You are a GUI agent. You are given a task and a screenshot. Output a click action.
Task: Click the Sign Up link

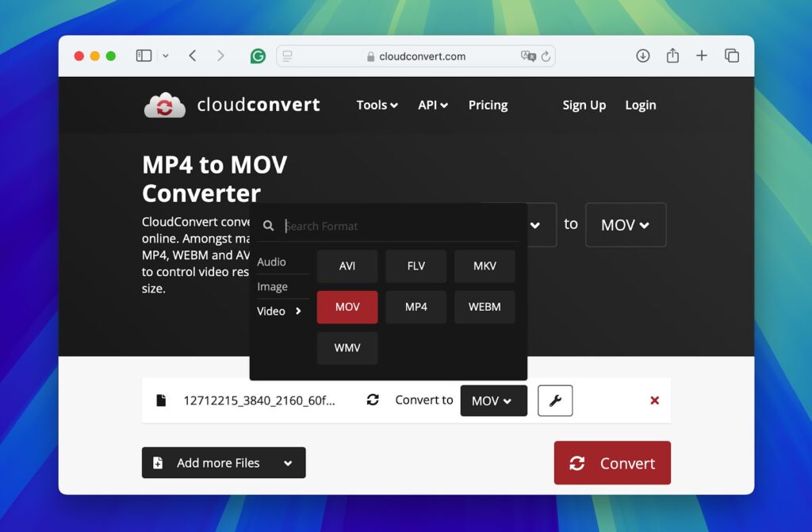click(584, 105)
